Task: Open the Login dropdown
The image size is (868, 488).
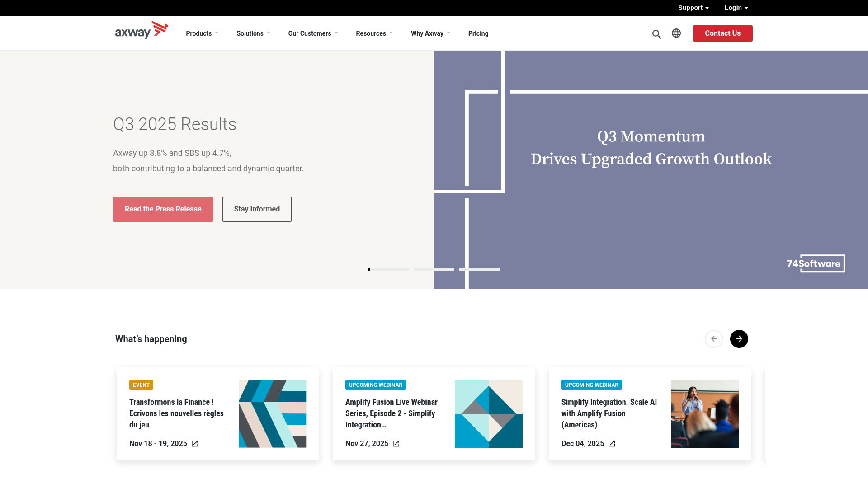Action: tap(735, 8)
